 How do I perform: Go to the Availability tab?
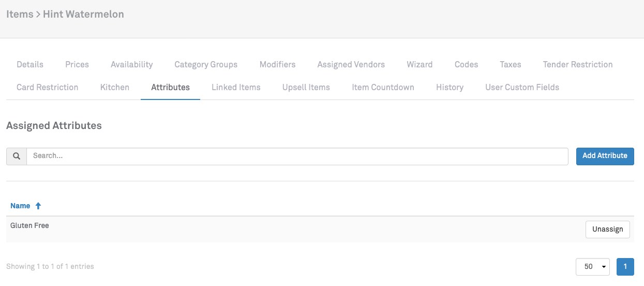tap(131, 65)
